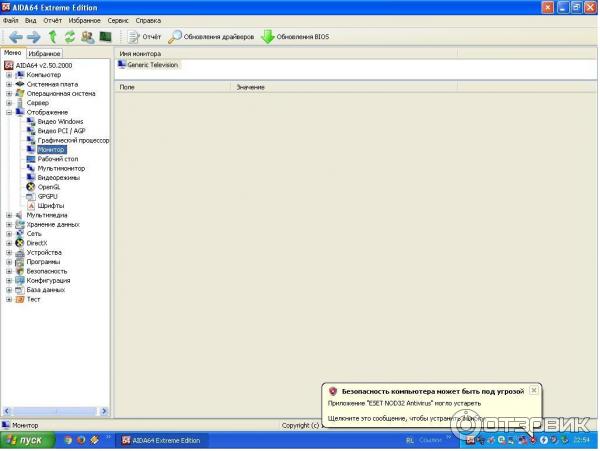Viewport: 600px width, 451px height.
Task: Collapse the Отображение tree node
Action: (x=9, y=112)
